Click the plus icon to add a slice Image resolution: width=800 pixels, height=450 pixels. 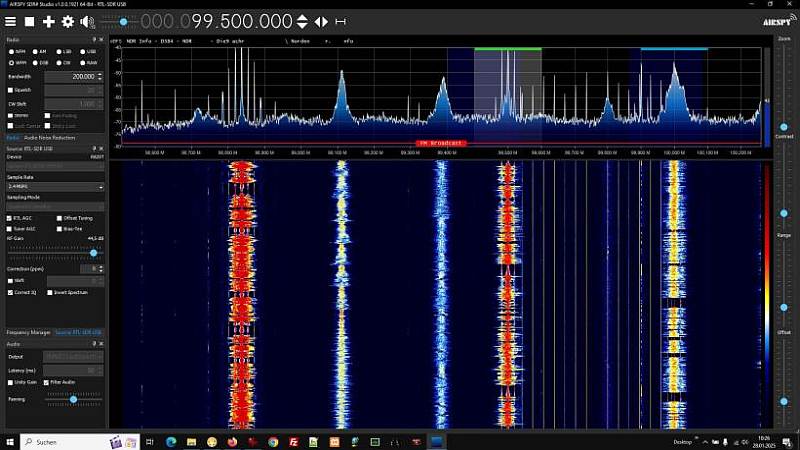point(48,21)
